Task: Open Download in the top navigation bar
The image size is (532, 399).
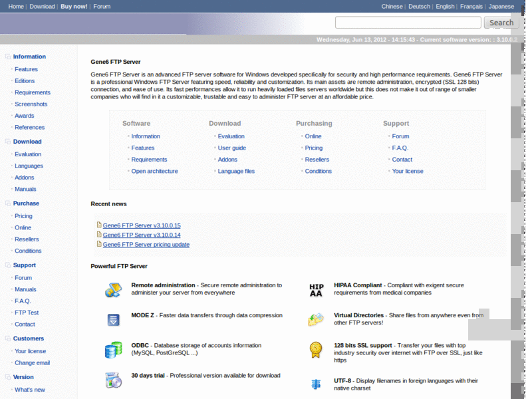Action: (42, 7)
